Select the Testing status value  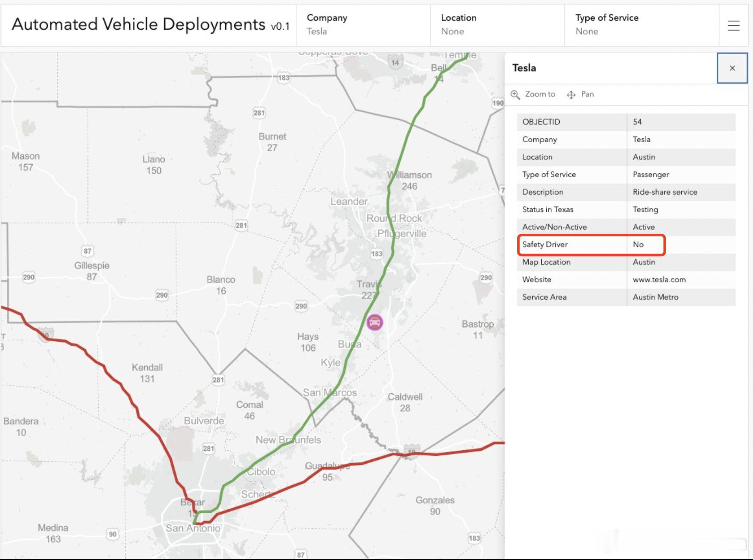click(645, 210)
